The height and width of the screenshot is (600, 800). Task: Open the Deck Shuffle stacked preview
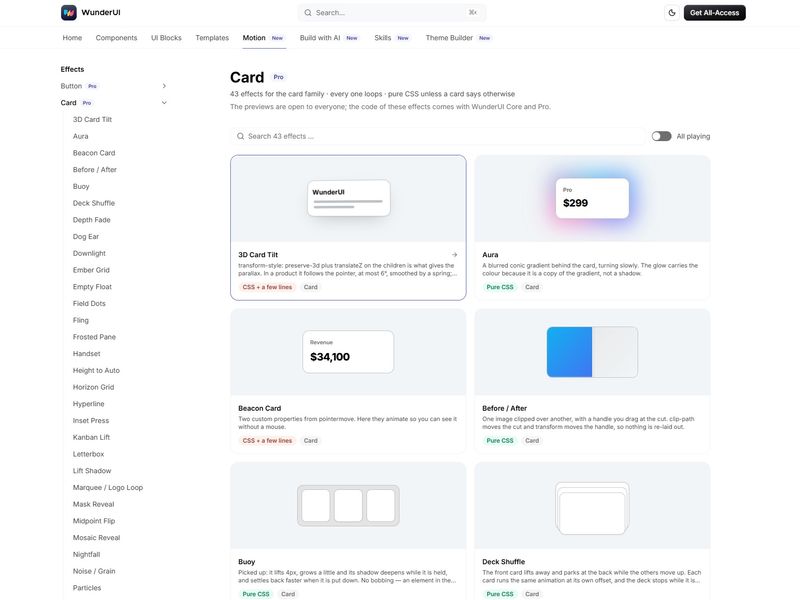[x=592, y=506]
